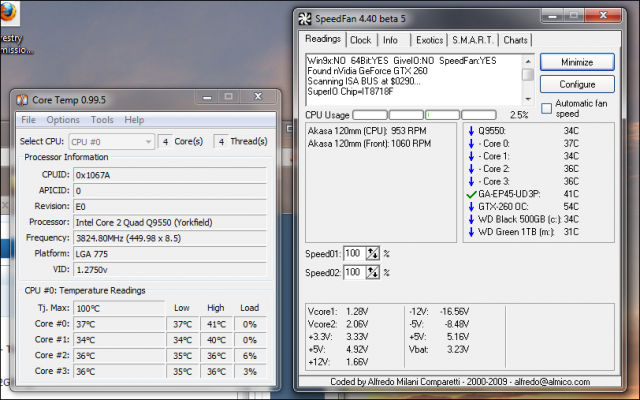The height and width of the screenshot is (400, 640).
Task: Click the blue down arrow beside Q9550
Action: 471,131
